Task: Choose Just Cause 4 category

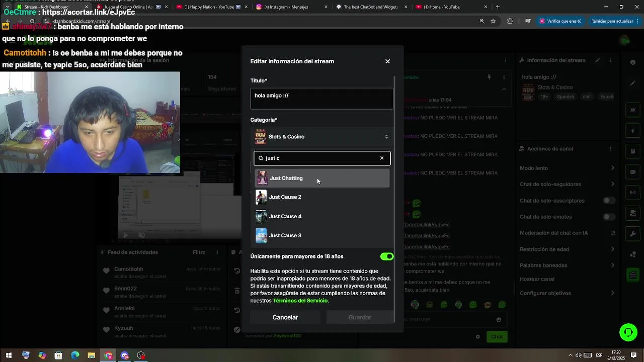Action: click(322, 216)
